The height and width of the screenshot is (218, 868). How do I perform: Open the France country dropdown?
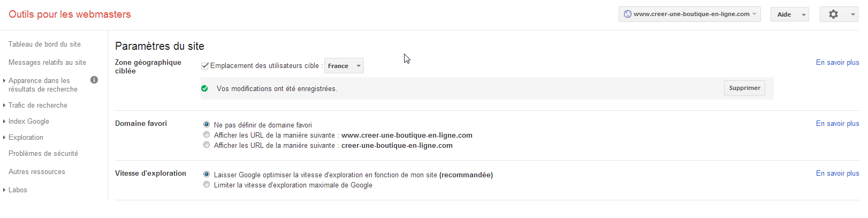click(x=344, y=66)
